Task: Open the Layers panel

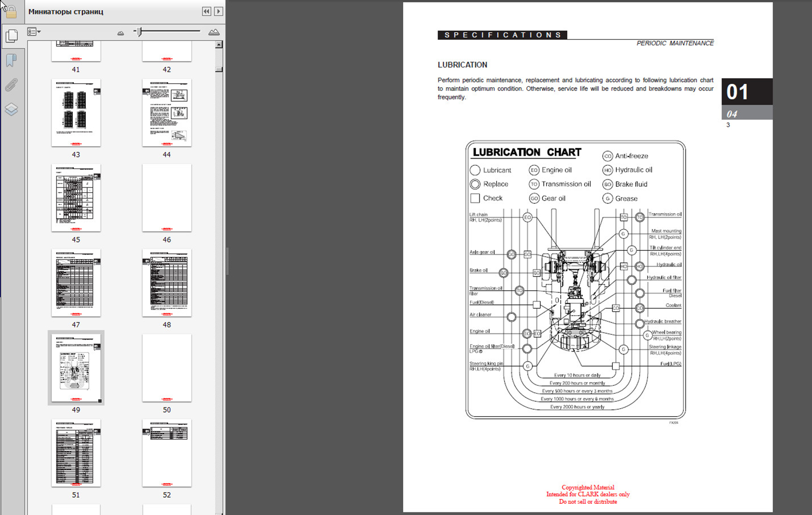Action: 12,109
